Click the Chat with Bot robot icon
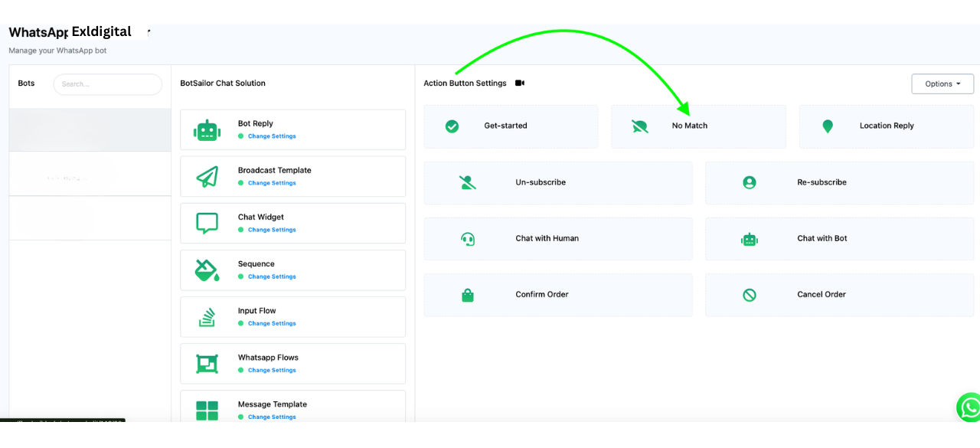 750,239
